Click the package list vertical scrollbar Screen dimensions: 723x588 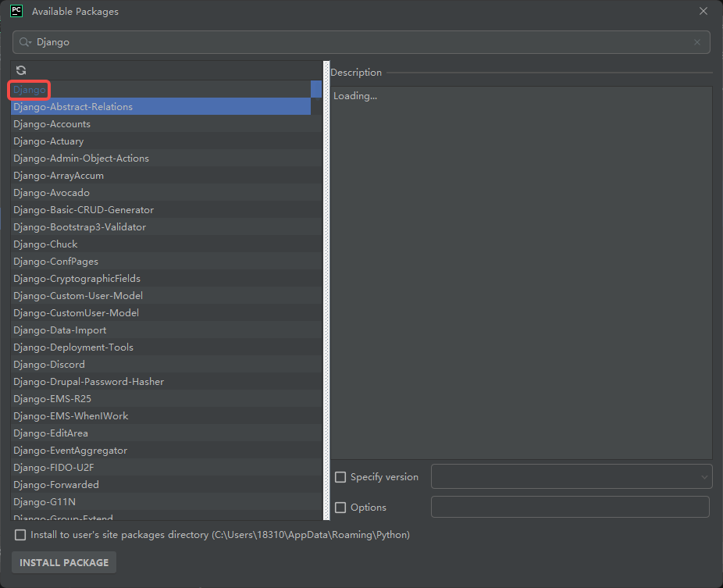[316, 89]
